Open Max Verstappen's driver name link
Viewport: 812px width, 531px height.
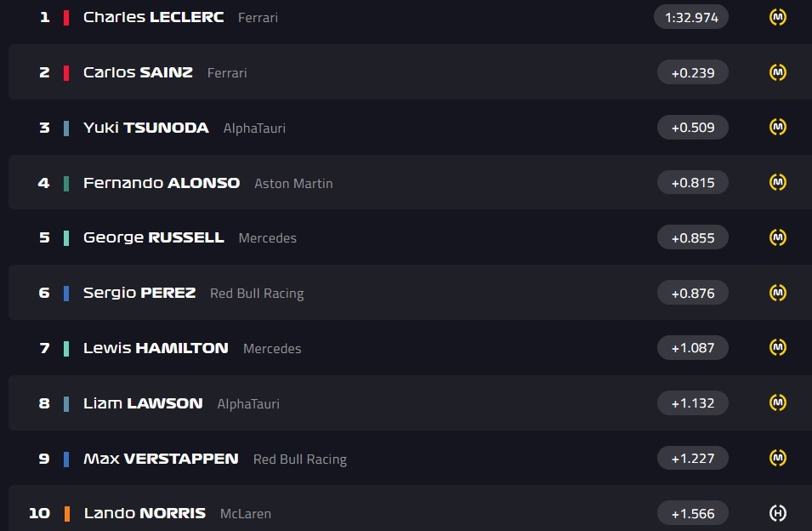pyautogui.click(x=161, y=459)
